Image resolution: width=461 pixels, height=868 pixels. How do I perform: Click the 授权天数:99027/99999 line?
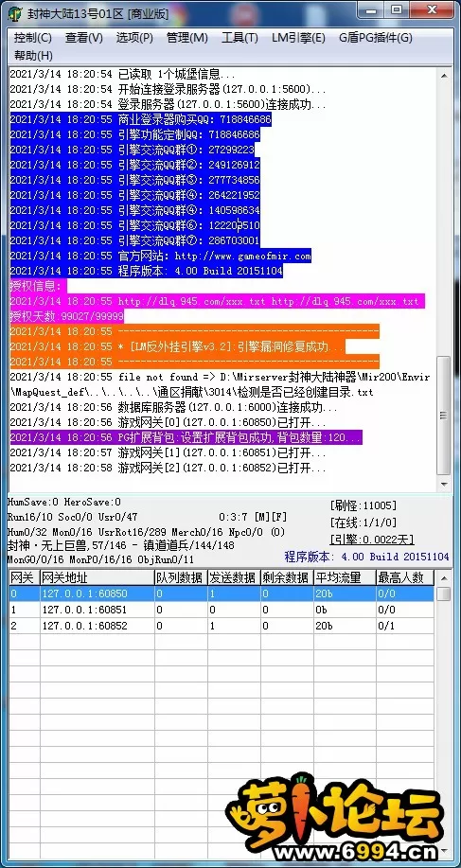coord(66,317)
